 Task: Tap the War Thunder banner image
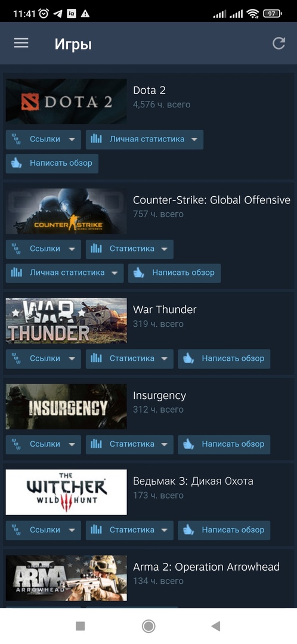pos(66,321)
